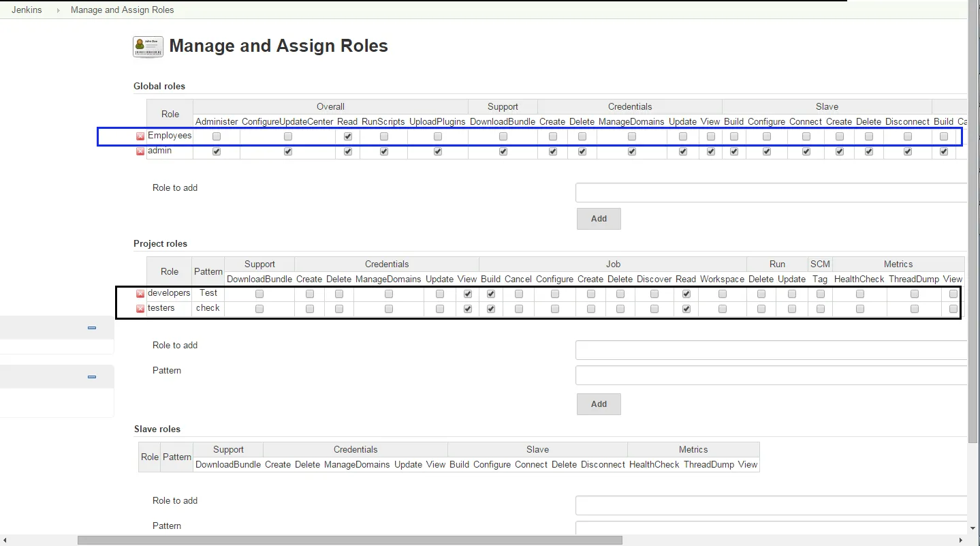Click the 'Manage and Assign Roles' page title
Screen dimensions: 980x546
279,46
